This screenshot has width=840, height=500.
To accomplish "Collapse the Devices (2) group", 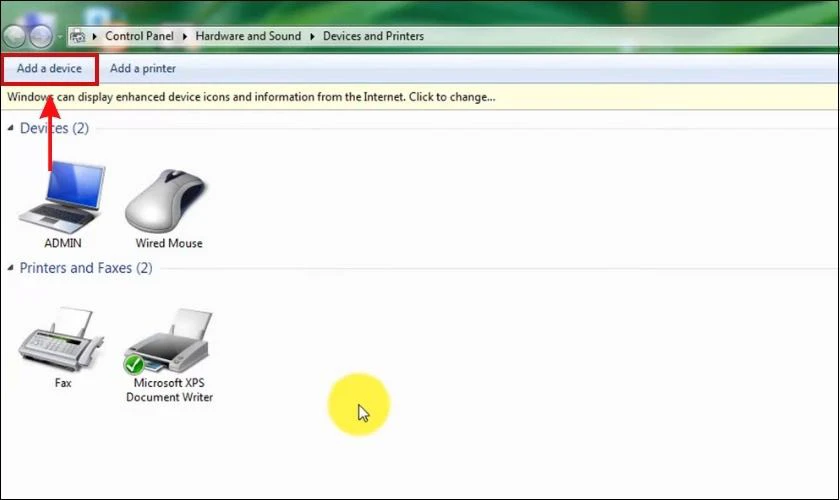I will click(10, 128).
